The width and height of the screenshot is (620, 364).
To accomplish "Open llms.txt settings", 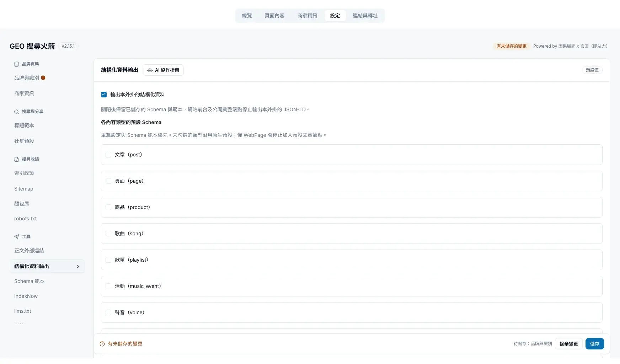I will pyautogui.click(x=47, y=311).
